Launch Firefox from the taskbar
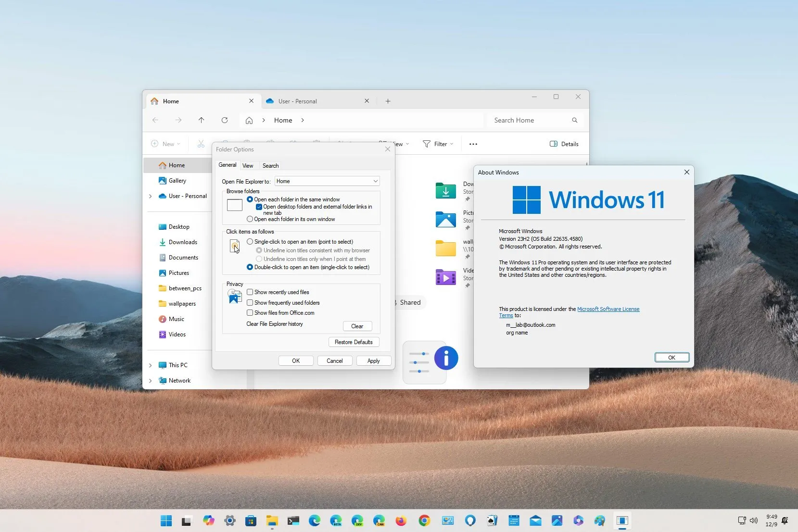 pos(401,520)
